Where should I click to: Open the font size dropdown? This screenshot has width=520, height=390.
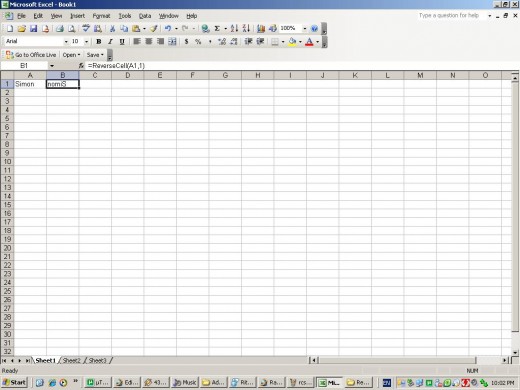pyautogui.click(x=86, y=42)
